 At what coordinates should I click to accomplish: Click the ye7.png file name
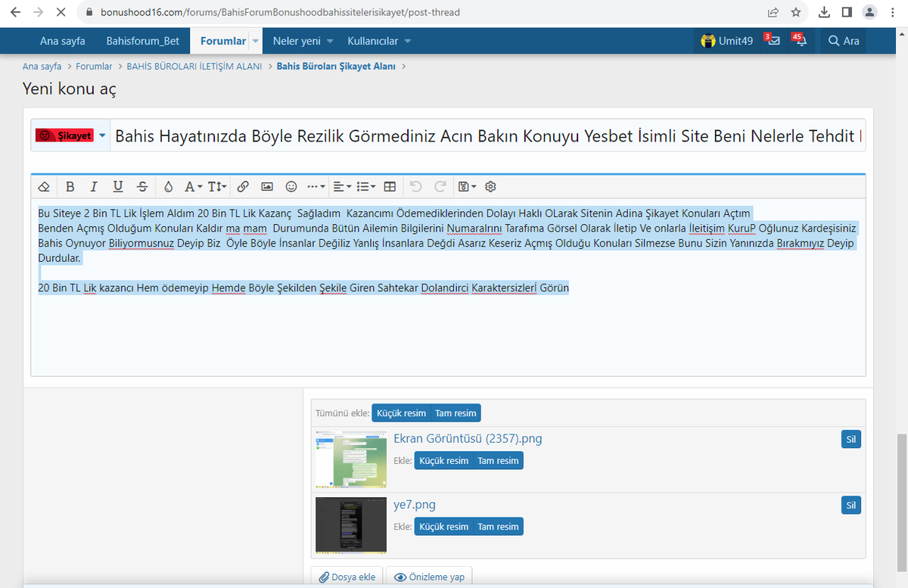[415, 505]
